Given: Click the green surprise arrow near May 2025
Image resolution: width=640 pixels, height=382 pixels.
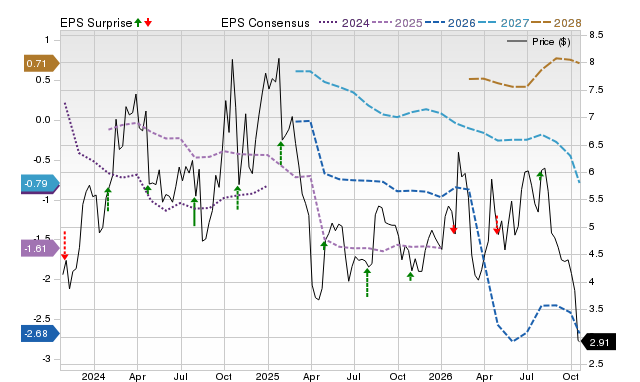Looking at the screenshot, I should tap(324, 245).
